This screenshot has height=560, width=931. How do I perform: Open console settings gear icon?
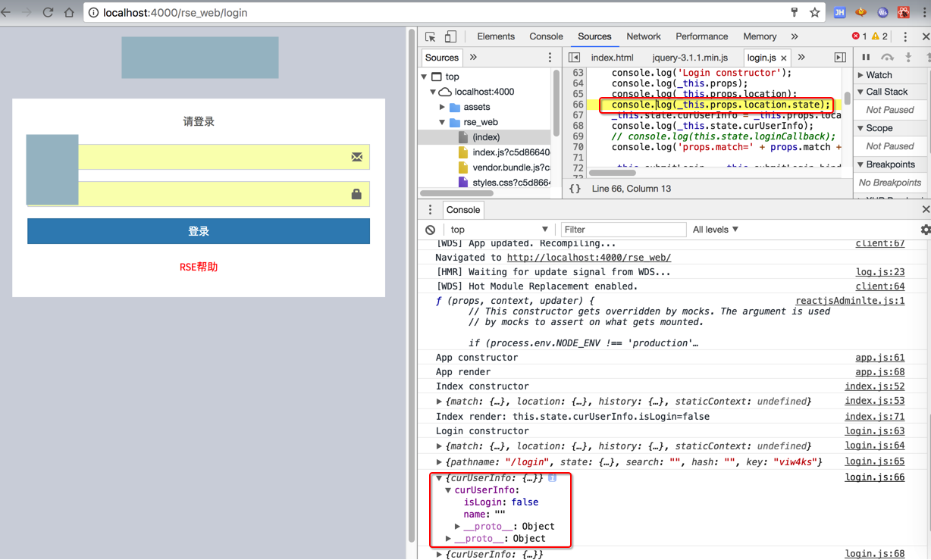tap(925, 230)
